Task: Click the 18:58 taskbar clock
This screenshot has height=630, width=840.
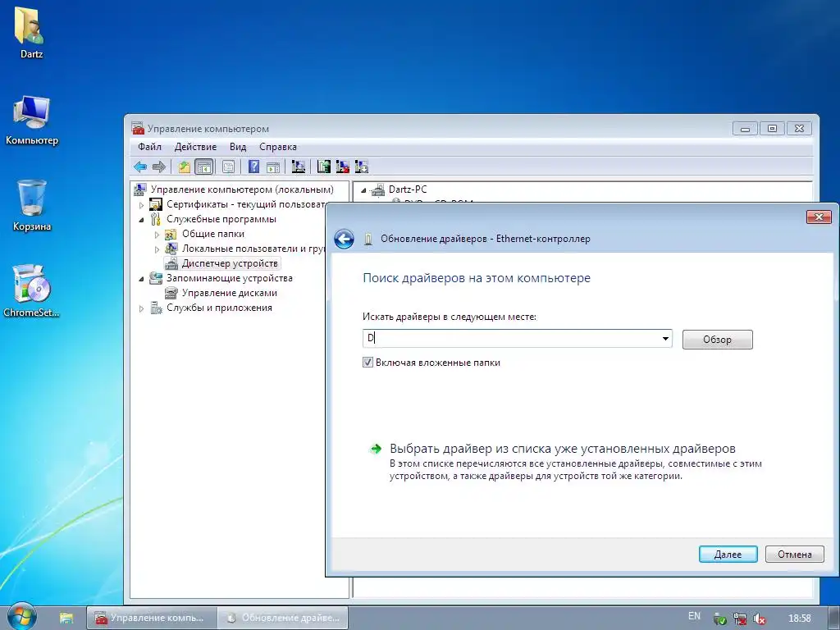Action: pyautogui.click(x=799, y=619)
